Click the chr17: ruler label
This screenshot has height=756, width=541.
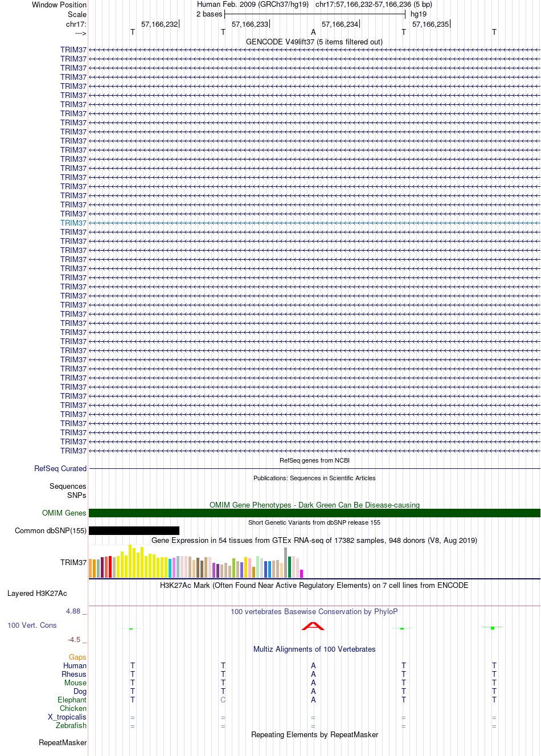[76, 24]
